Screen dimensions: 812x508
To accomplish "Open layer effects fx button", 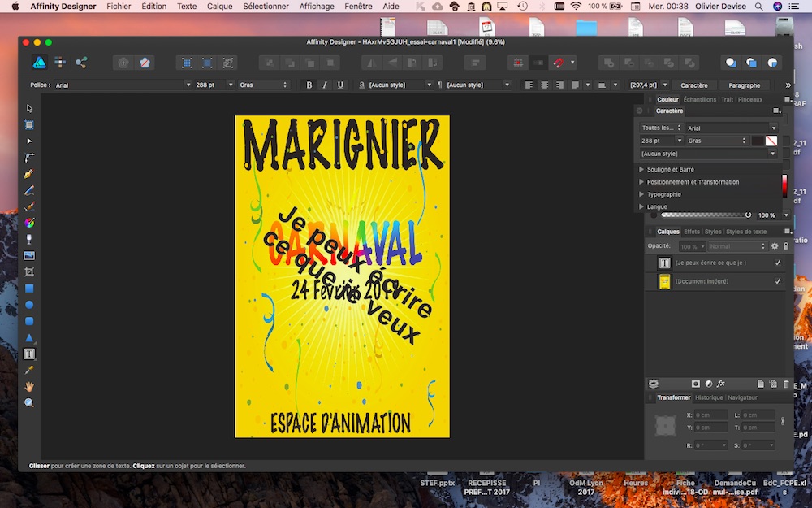I will coord(720,384).
